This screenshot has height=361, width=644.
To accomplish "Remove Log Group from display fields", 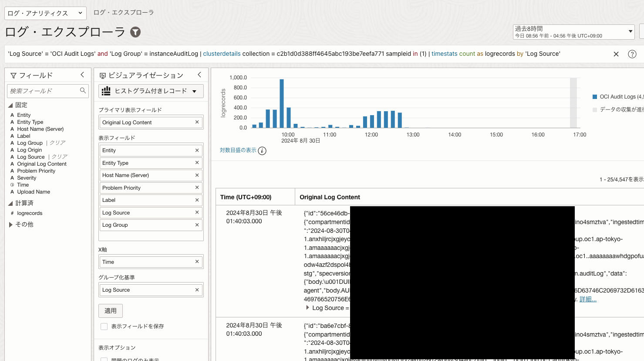I will [x=197, y=225].
